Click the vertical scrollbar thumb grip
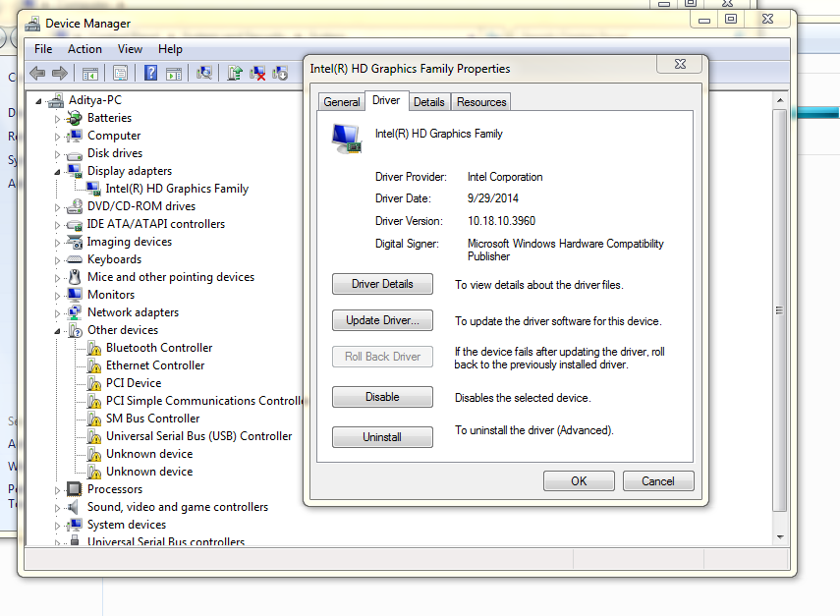The image size is (840, 616). point(779,310)
